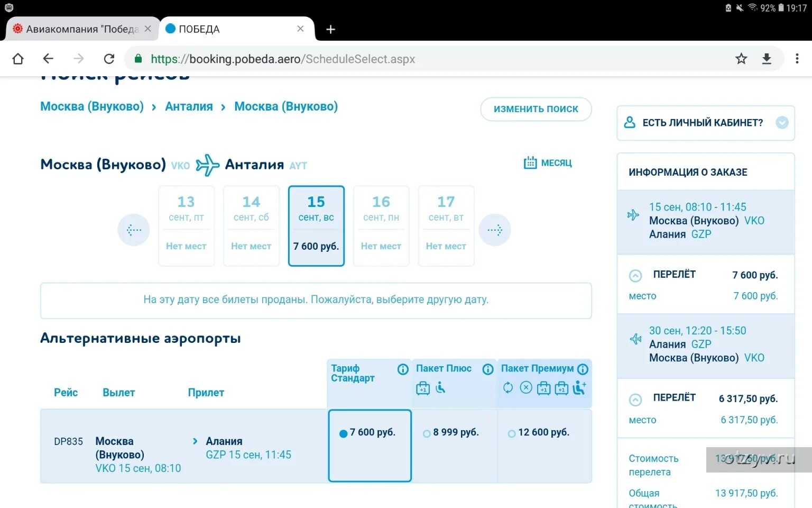Select the 16 сент, пн date card
812x508 pixels.
pyautogui.click(x=381, y=226)
